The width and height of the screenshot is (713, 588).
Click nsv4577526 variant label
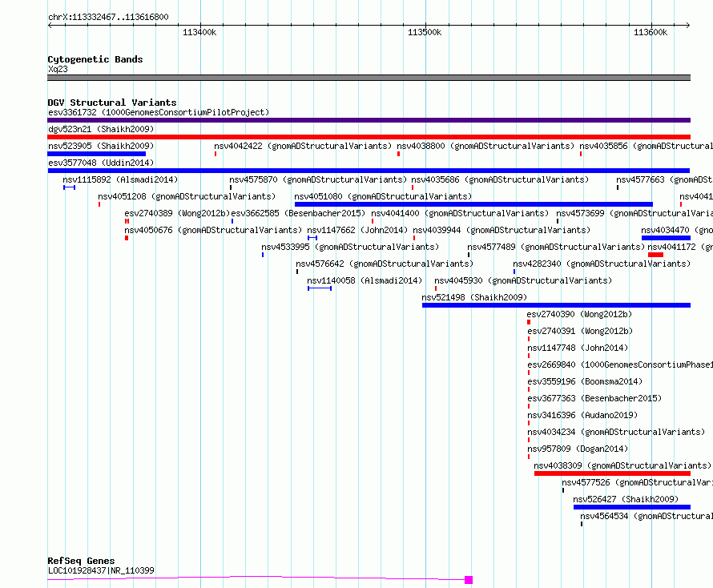(x=638, y=482)
